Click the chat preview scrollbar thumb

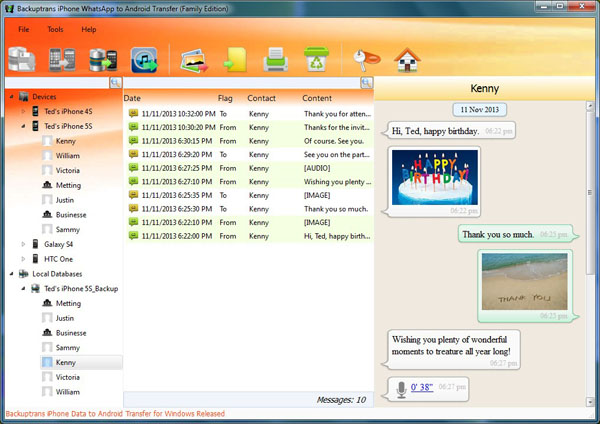point(590,192)
